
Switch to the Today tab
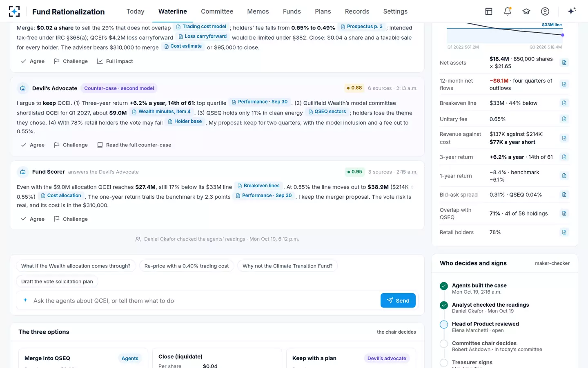pyautogui.click(x=135, y=11)
